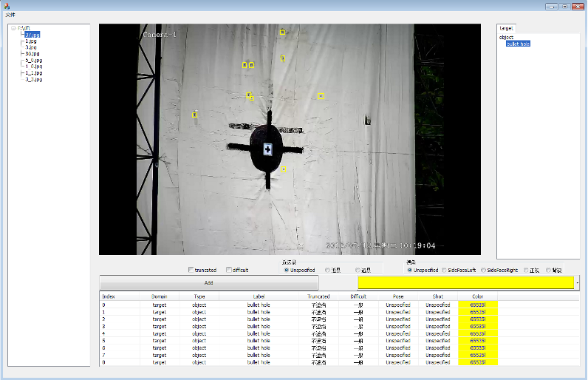This screenshot has width=588, height=380.
Task: Click the white cross marker on the target
Action: [x=267, y=149]
